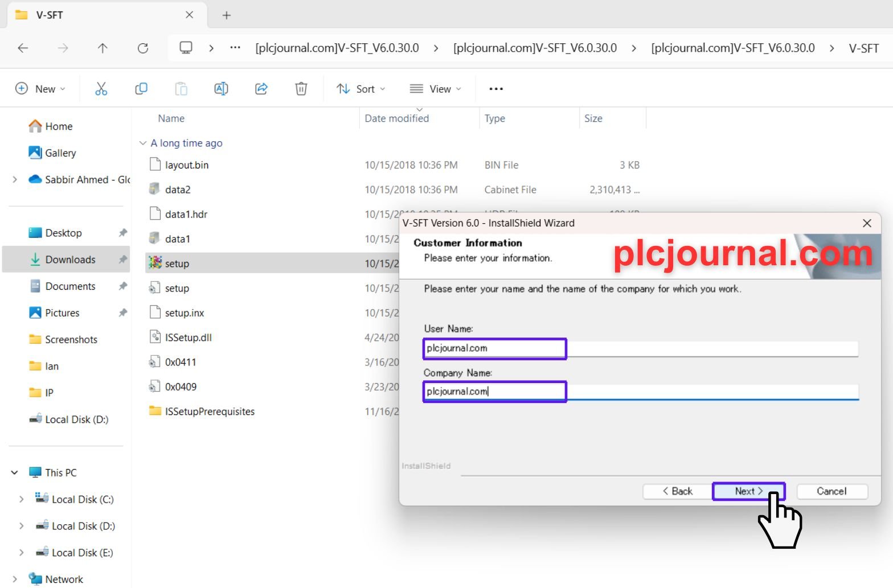Image resolution: width=893 pixels, height=588 pixels.
Task: Select the ISSetupPrerequisites folder icon
Action: pos(155,411)
